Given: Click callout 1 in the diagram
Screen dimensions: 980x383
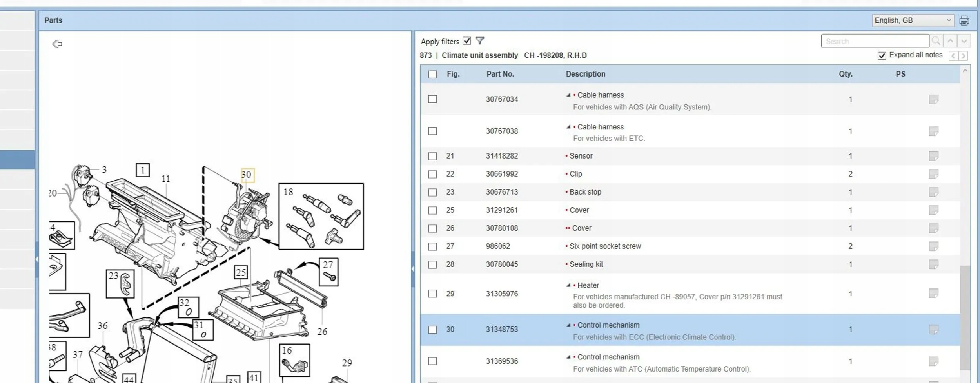Looking at the screenshot, I should pyautogui.click(x=143, y=170).
